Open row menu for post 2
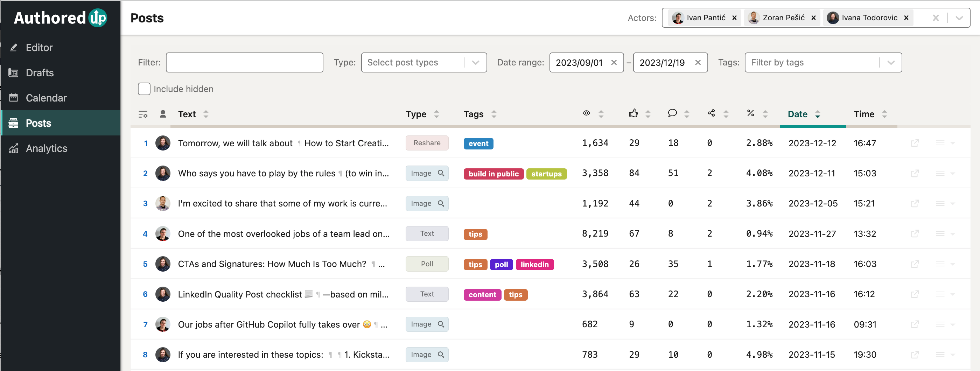 click(x=945, y=174)
